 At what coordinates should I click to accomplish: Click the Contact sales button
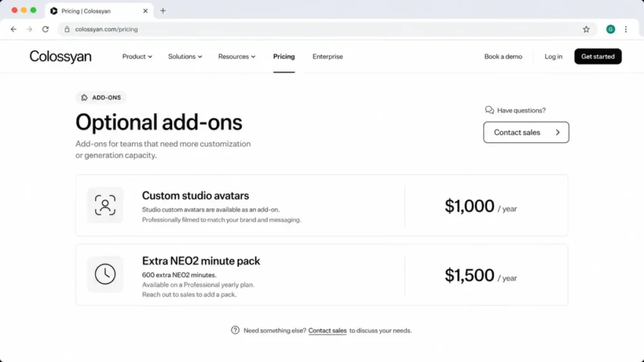(x=526, y=132)
